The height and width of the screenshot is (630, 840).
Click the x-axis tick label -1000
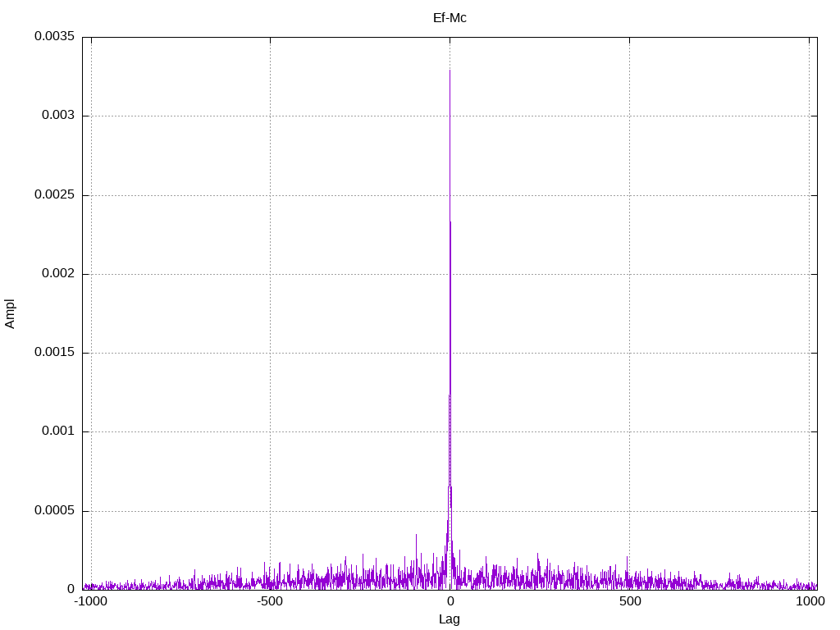point(90,601)
